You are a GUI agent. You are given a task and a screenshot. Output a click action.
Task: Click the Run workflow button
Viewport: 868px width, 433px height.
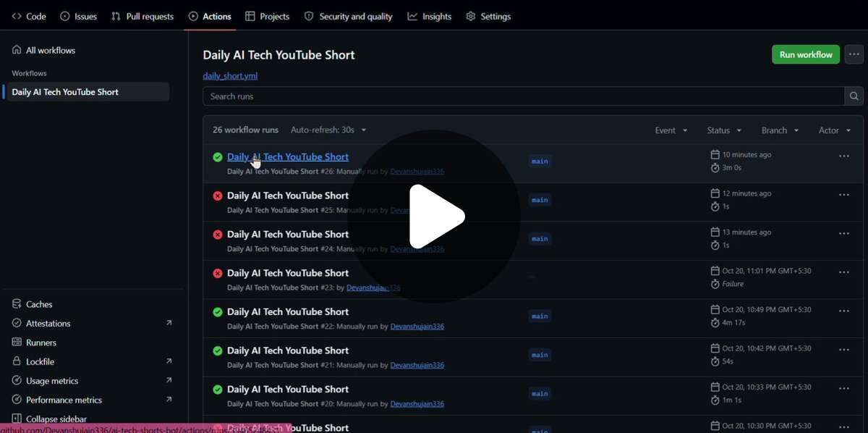click(x=806, y=54)
